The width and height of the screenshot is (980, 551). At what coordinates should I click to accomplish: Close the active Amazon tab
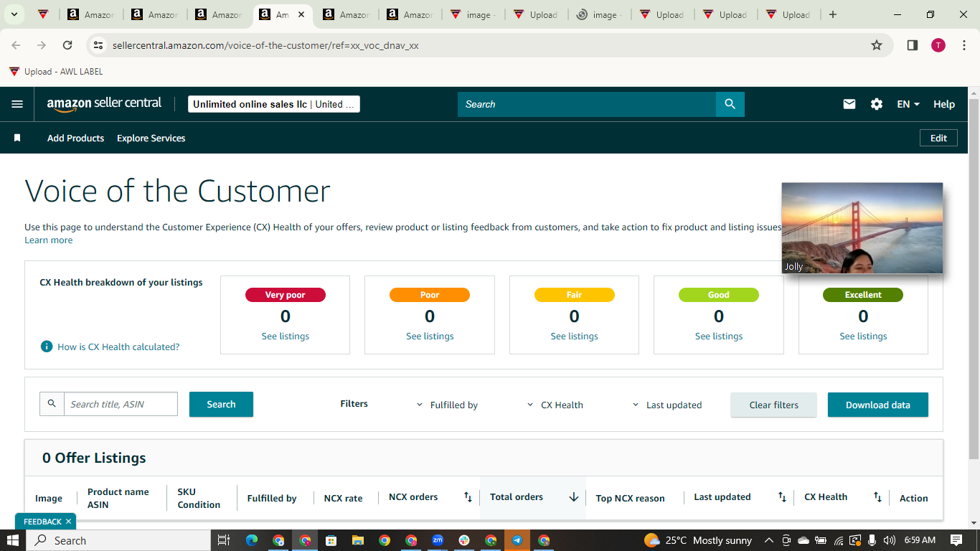click(301, 14)
